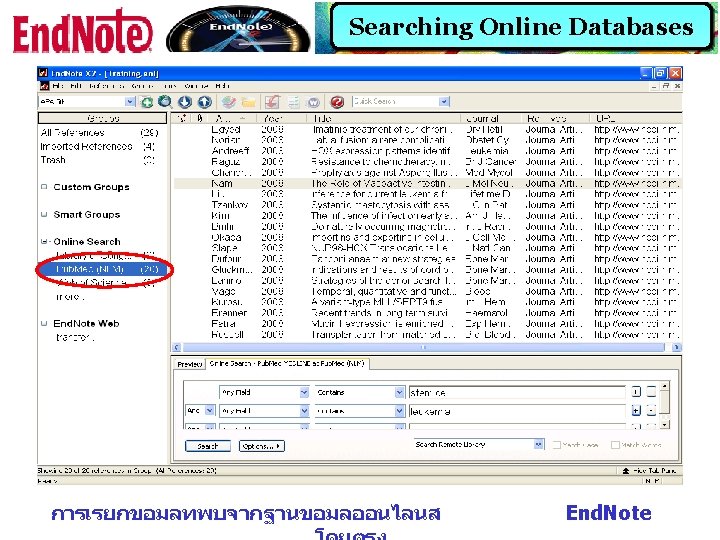This screenshot has height=540, width=720.
Task: Sort by the Year column header
Action: [x=281, y=118]
